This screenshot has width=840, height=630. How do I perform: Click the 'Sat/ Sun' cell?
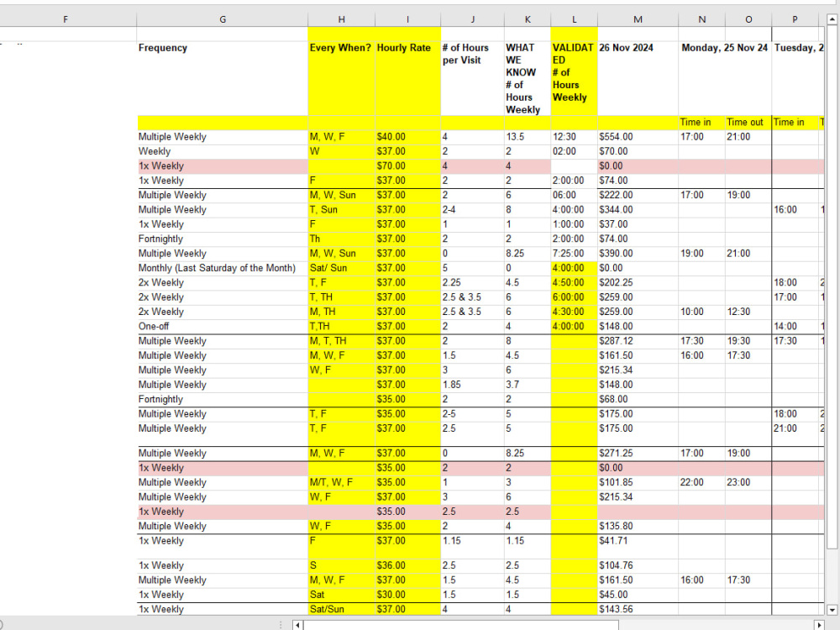coord(341,268)
